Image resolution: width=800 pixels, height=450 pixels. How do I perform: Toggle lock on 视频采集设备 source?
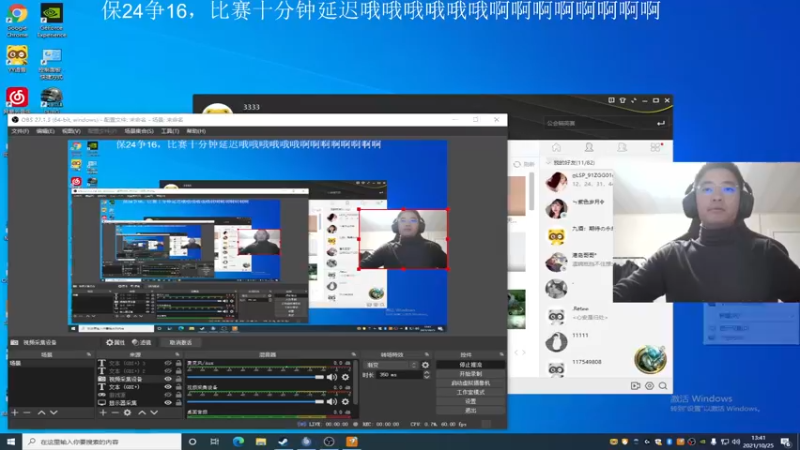click(x=179, y=379)
